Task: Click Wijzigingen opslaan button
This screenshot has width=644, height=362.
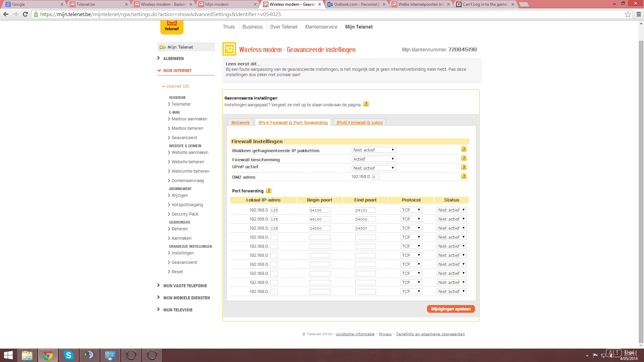Action: (x=451, y=309)
